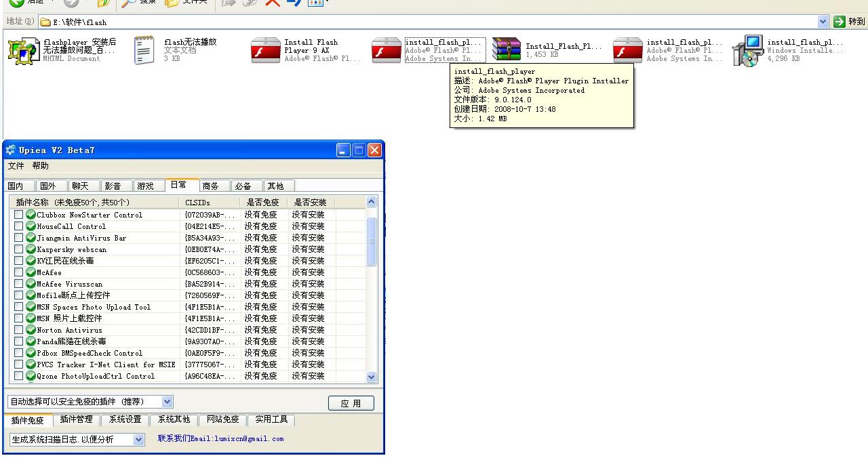The width and height of the screenshot is (868, 458).
Task: Check the plain McAfee row checkbox
Action: pyautogui.click(x=18, y=272)
